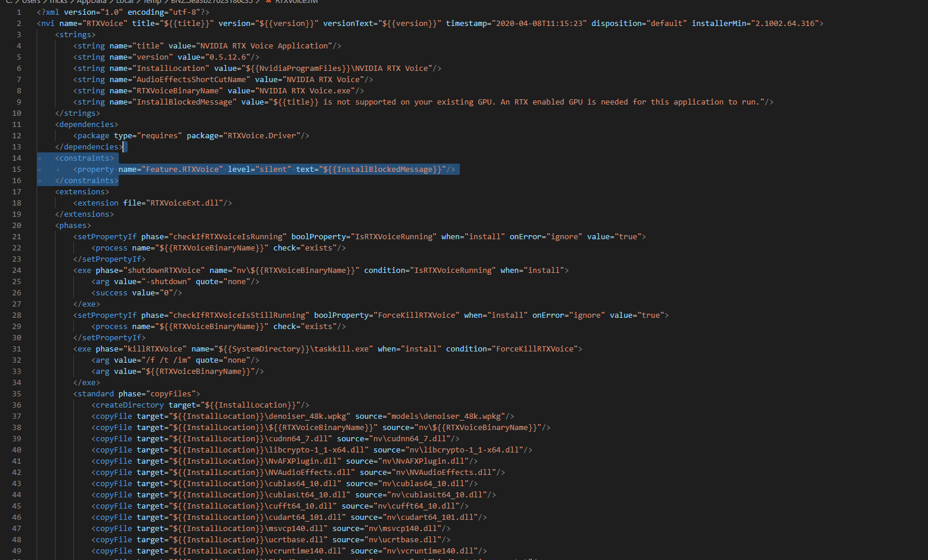Click the selected opening constraints tag
This screenshot has width=928, height=560.
click(x=85, y=158)
